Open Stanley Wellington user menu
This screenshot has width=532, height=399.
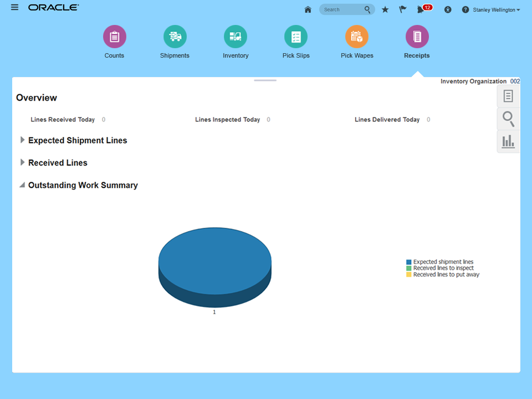496,10
